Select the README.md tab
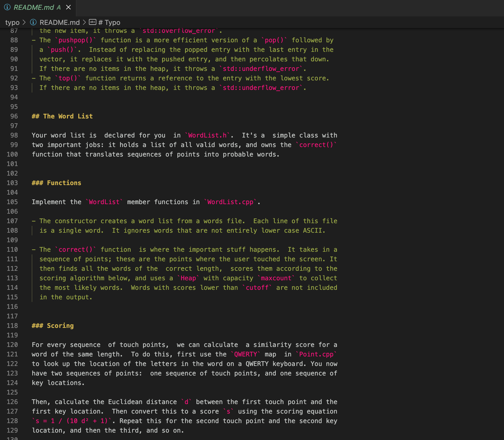The width and height of the screenshot is (504, 440). pos(38,7)
